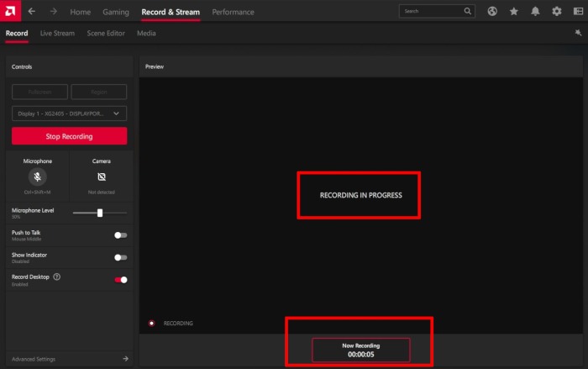Click the Advanced Settings label
This screenshot has width=588, height=369.
34,359
